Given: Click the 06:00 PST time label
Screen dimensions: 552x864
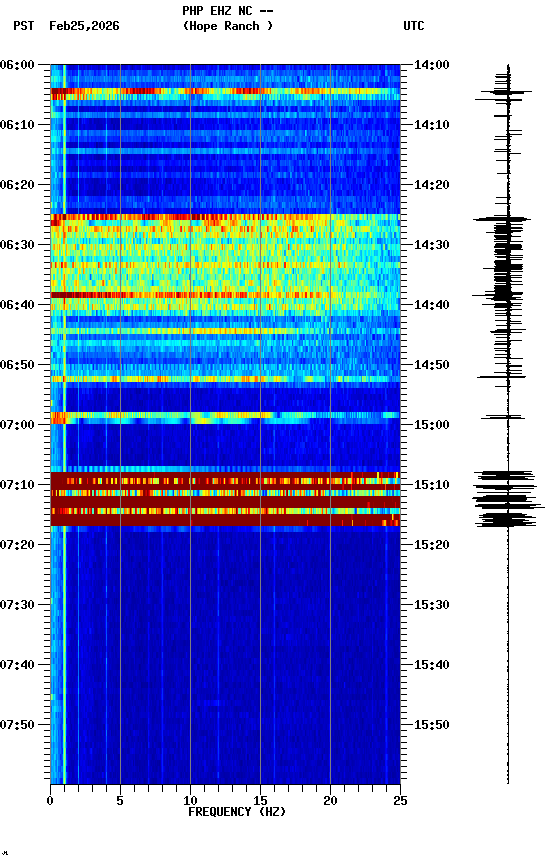Looking at the screenshot, I should point(17,65).
